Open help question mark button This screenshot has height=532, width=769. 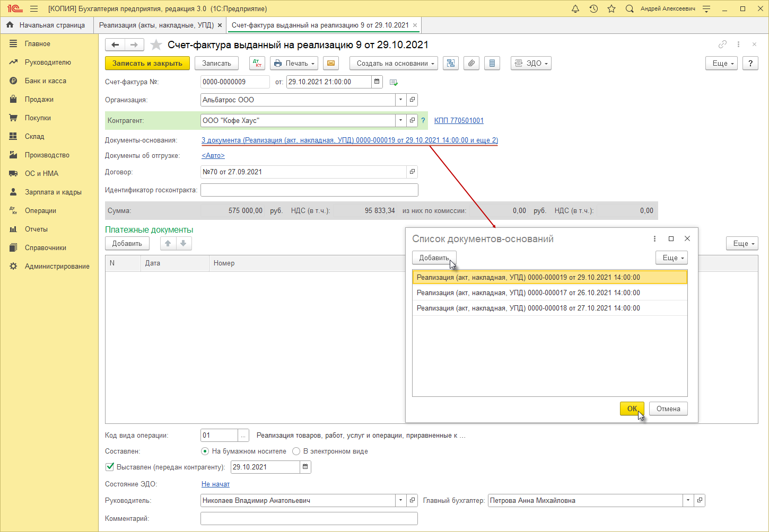(750, 63)
